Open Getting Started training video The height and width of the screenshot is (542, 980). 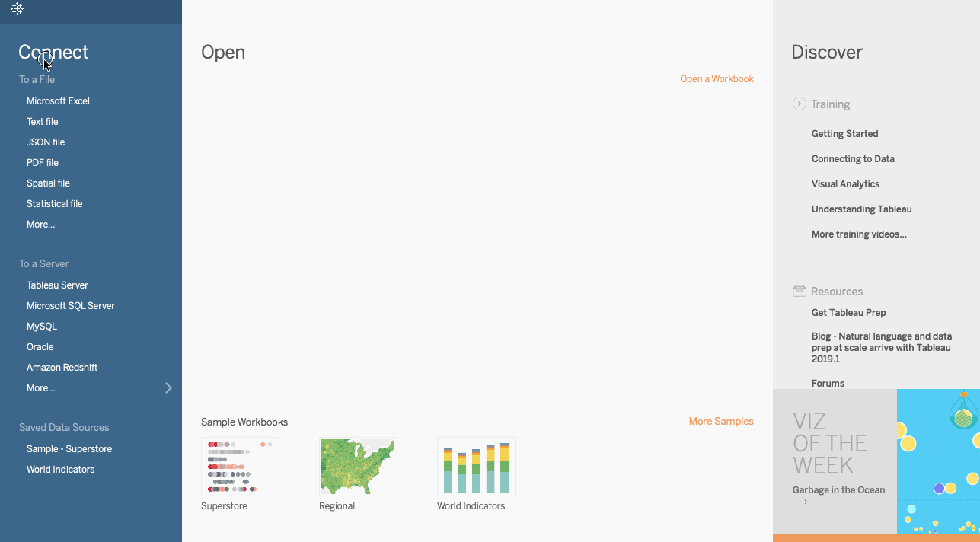(x=844, y=133)
